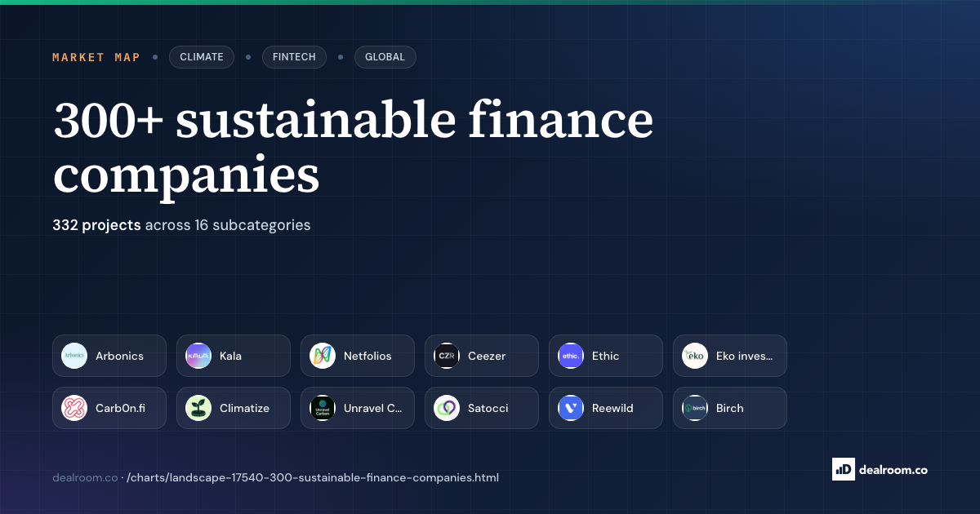Open the Arbonics company name
The width and height of the screenshot is (980, 514).
[119, 356]
